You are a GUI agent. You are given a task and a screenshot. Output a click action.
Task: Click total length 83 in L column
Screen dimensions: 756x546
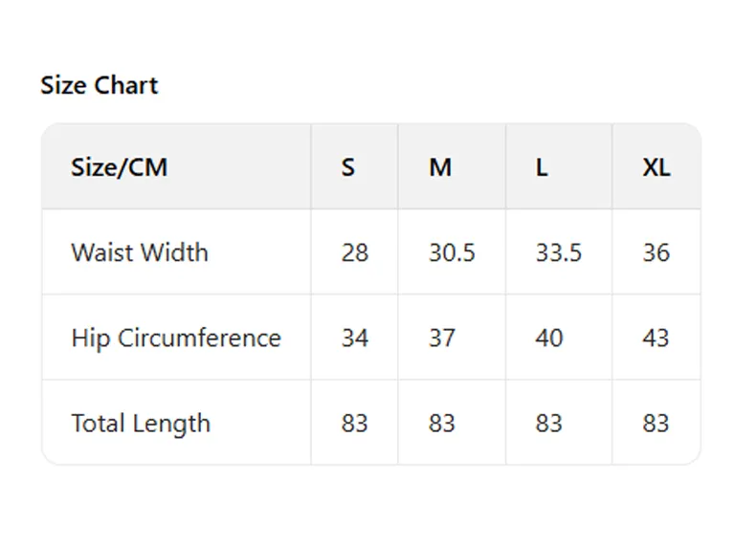[x=549, y=423]
